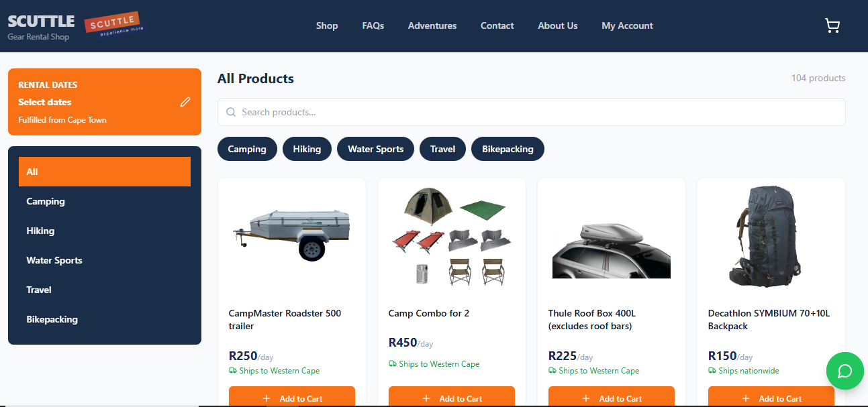Open the shopping cart icon
The width and height of the screenshot is (868, 407).
click(x=832, y=26)
